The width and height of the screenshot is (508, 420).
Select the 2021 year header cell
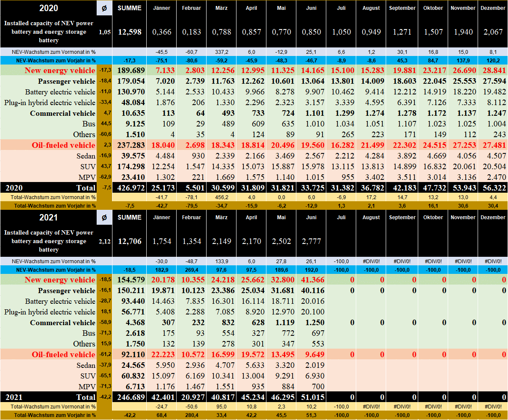[48, 217]
